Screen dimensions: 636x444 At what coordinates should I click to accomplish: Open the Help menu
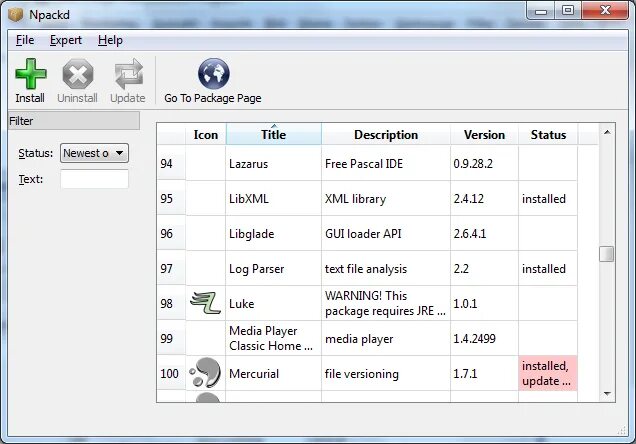coord(110,40)
